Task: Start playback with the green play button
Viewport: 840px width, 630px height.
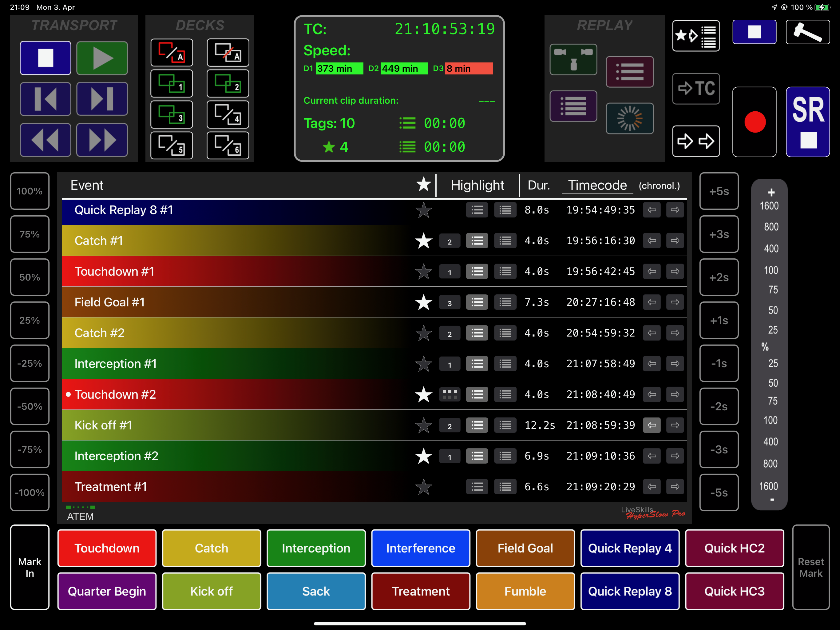Action: [x=102, y=58]
